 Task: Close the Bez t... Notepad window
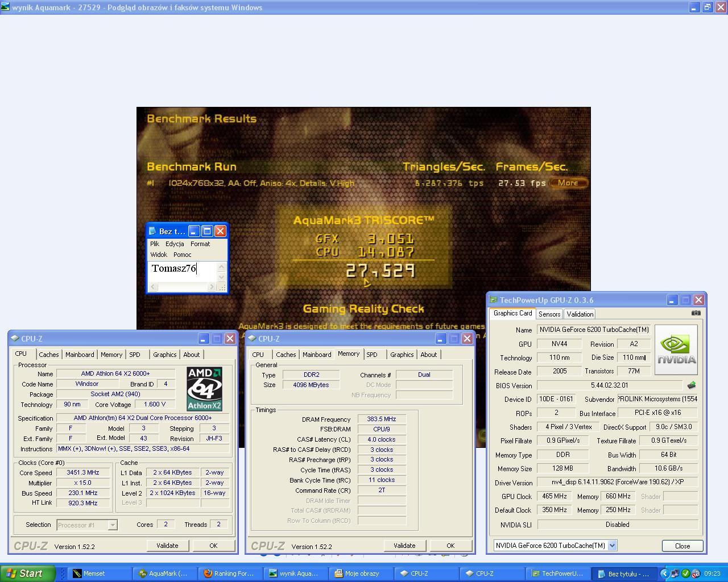click(x=220, y=231)
